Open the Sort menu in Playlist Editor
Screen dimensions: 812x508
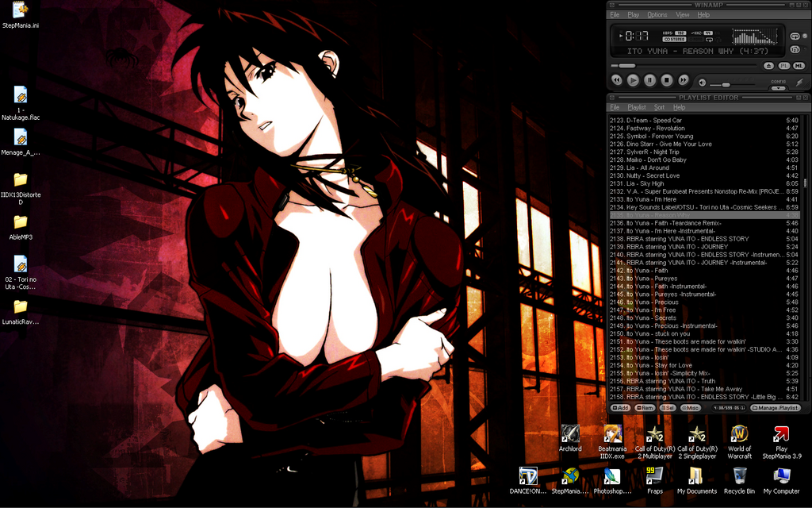click(x=659, y=107)
